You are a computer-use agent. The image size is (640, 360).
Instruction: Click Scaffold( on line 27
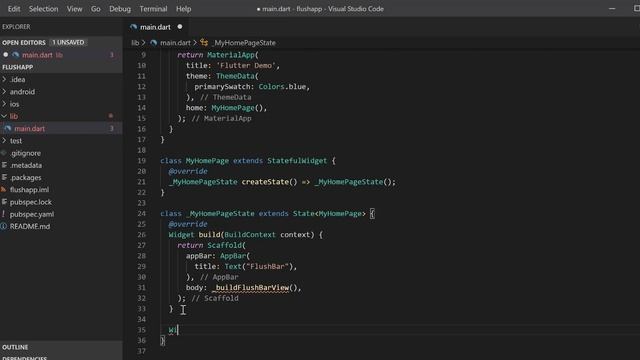[x=227, y=245]
